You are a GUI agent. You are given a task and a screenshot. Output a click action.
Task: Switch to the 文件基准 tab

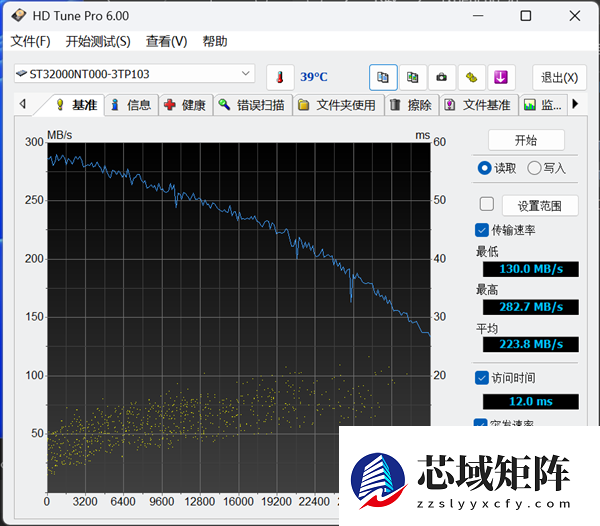[479, 105]
